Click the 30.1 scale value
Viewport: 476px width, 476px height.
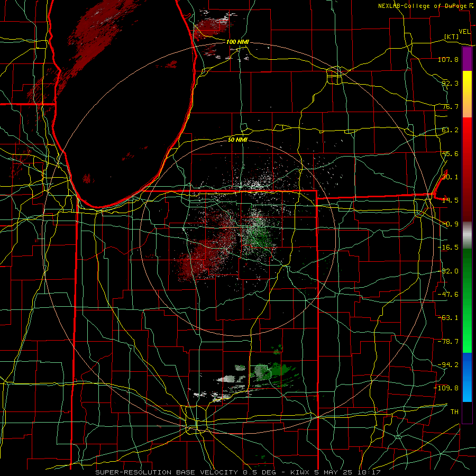450,177
